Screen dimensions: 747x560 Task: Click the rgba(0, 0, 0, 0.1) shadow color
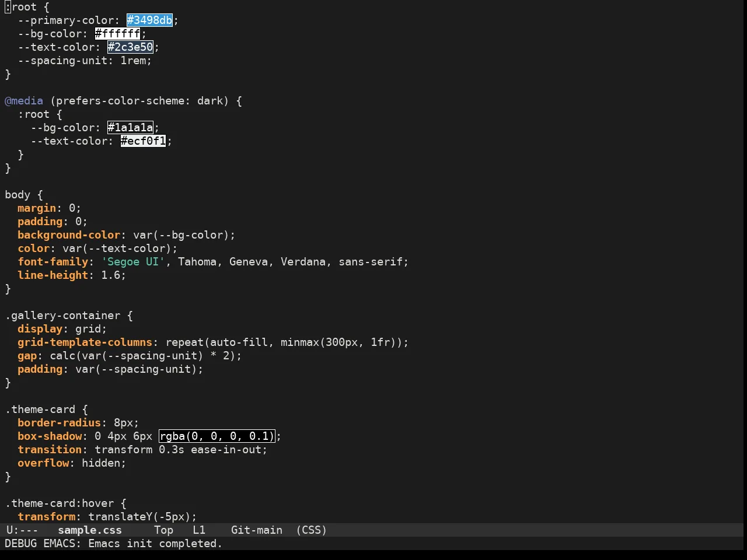click(217, 436)
